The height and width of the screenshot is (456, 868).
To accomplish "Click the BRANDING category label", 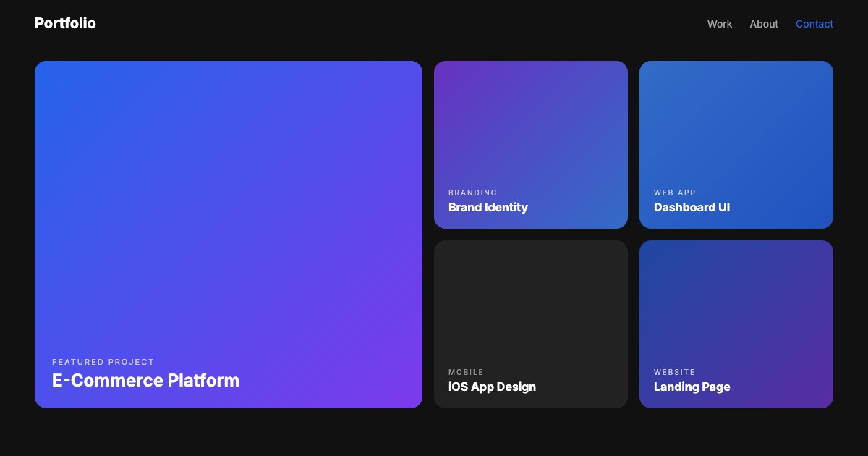I will coord(473,193).
